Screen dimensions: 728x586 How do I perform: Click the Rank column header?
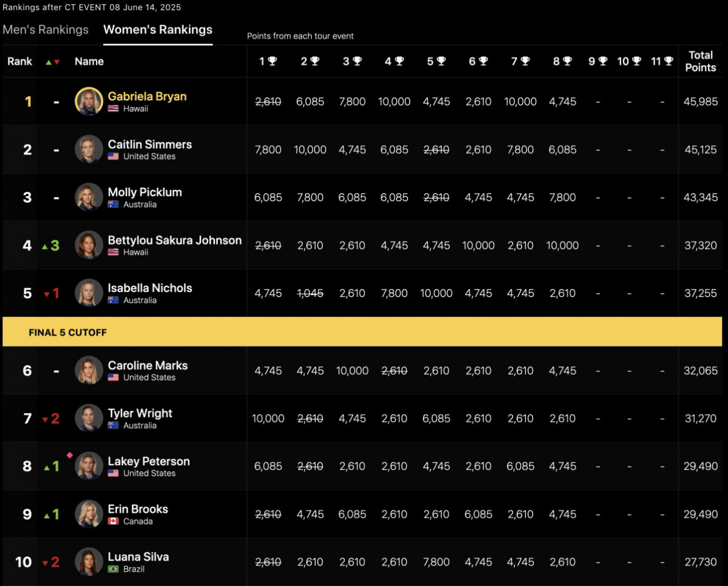tap(19, 61)
